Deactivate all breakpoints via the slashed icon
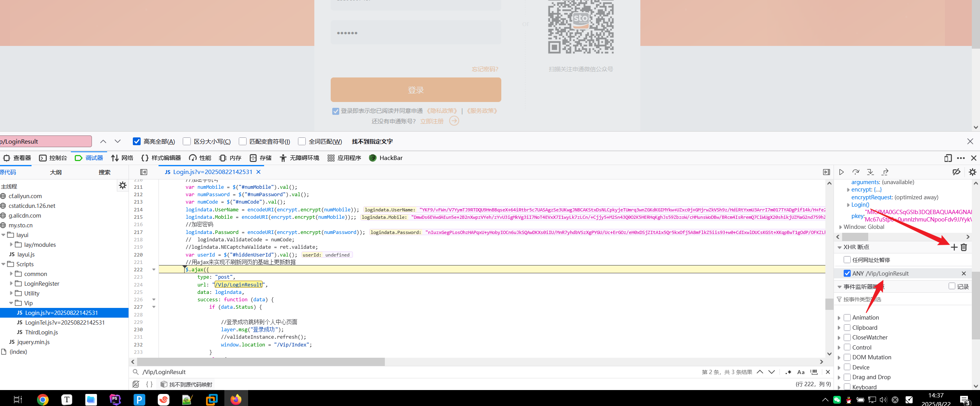Screen dimensions: 980x406 (956, 172)
